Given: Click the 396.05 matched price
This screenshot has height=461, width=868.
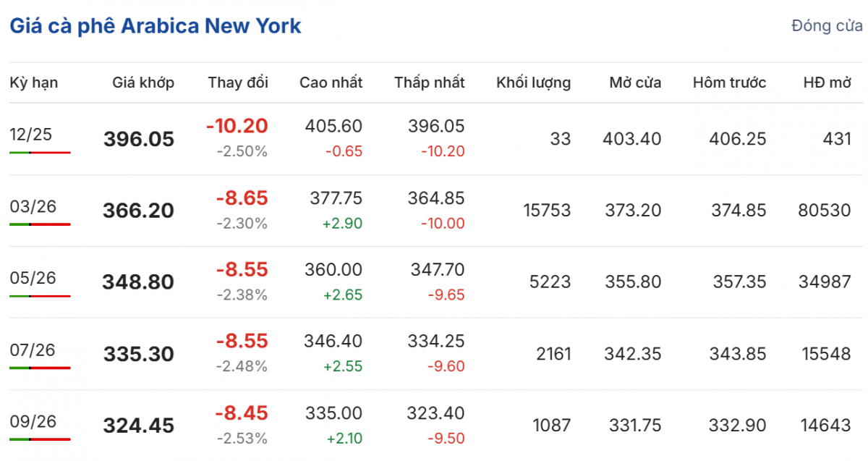Looking at the screenshot, I should point(139,139).
